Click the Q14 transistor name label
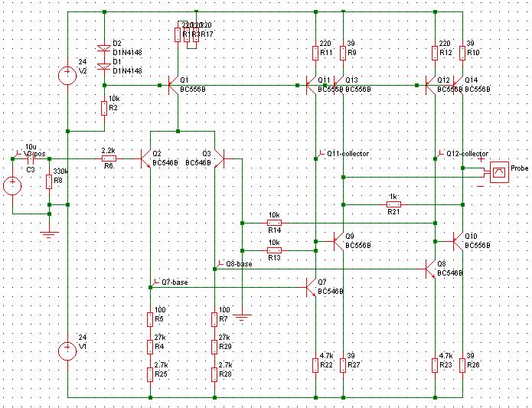This screenshot has height=408, width=532. tap(471, 80)
